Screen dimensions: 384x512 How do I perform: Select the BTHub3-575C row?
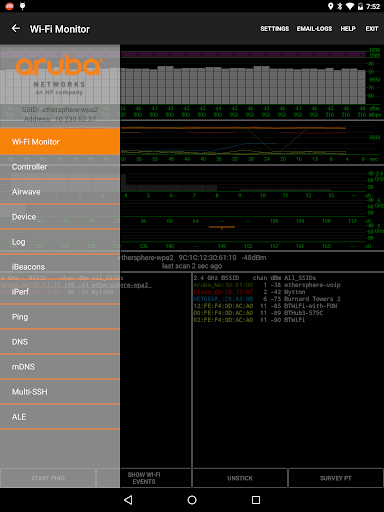coord(258,313)
